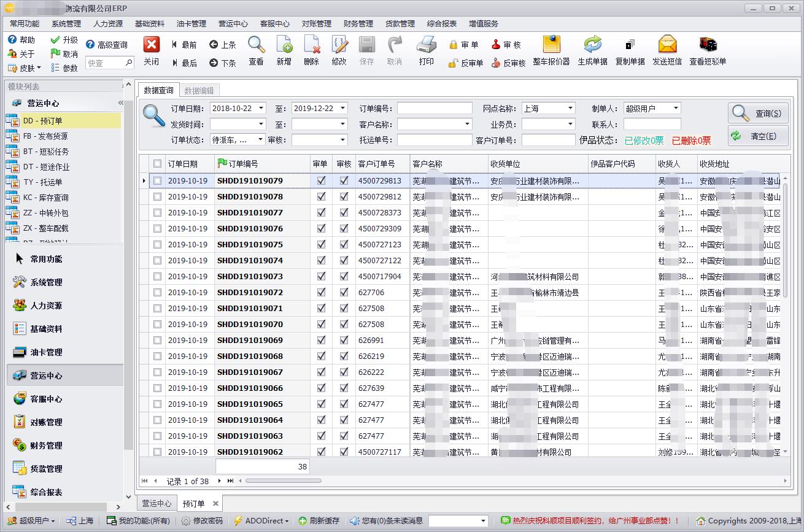Click the 打印 (Print) printer icon
Screen dimensions: 804x532
pyautogui.click(x=426, y=45)
